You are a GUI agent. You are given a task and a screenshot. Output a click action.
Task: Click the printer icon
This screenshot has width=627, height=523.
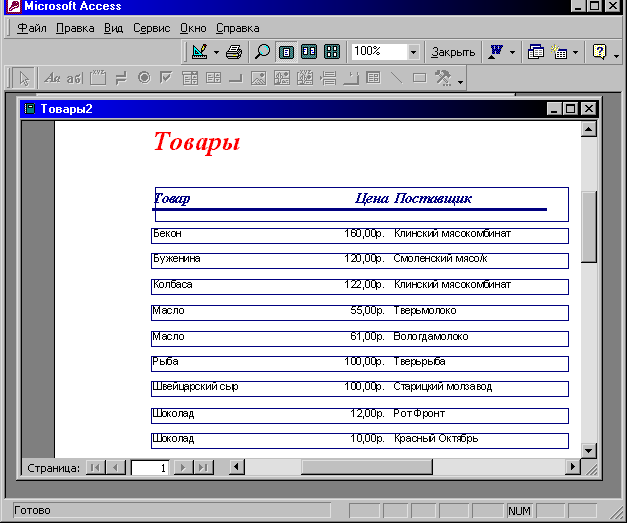point(234,52)
